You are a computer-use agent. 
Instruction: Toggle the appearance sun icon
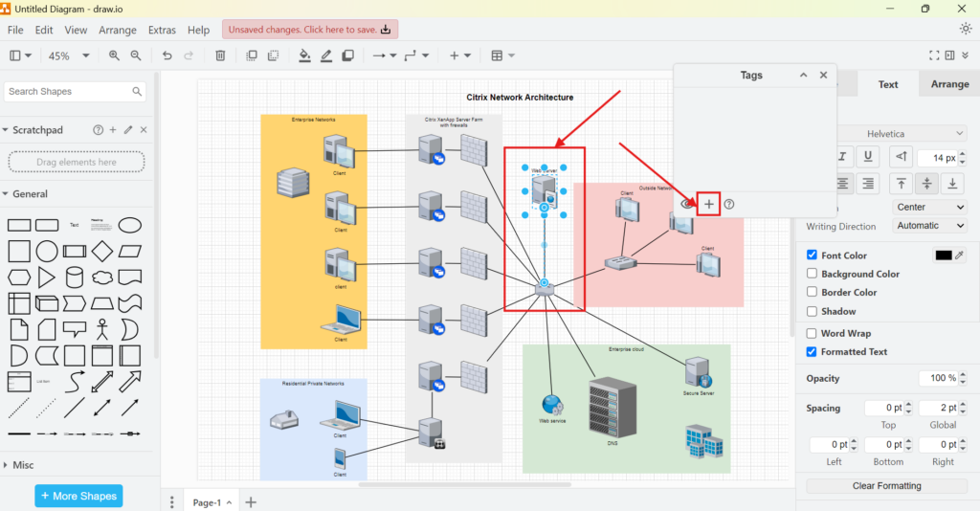pyautogui.click(x=966, y=29)
